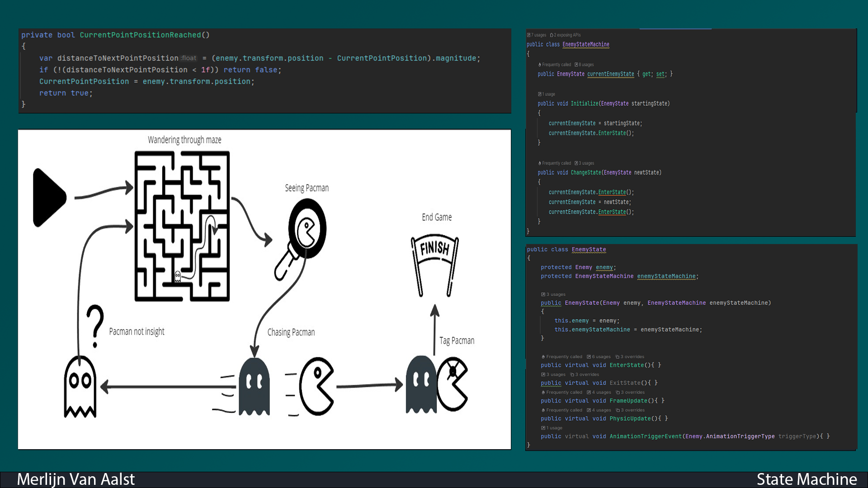The width and height of the screenshot is (868, 488).
Task: Click the underlined 'set' accessor link
Action: point(660,75)
